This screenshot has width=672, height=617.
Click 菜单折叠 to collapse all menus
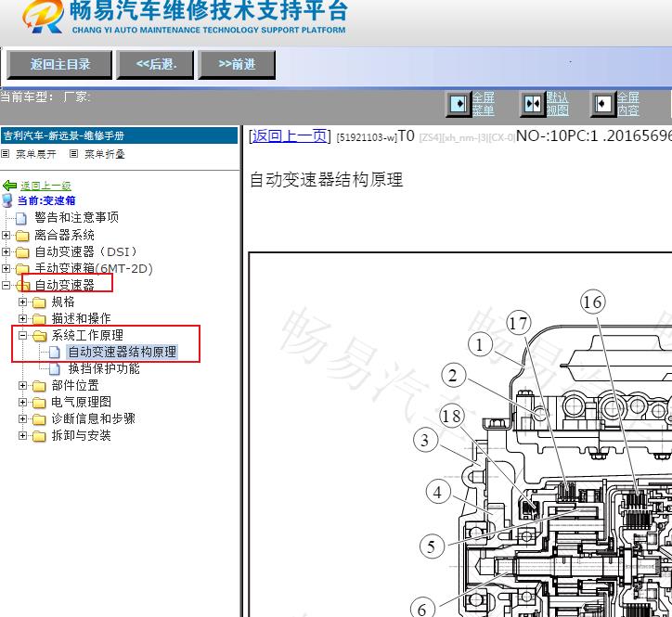[105, 154]
